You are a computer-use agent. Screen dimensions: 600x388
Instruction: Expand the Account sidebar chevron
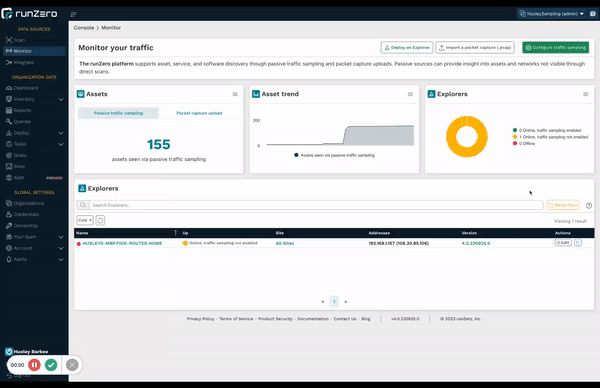click(x=61, y=248)
